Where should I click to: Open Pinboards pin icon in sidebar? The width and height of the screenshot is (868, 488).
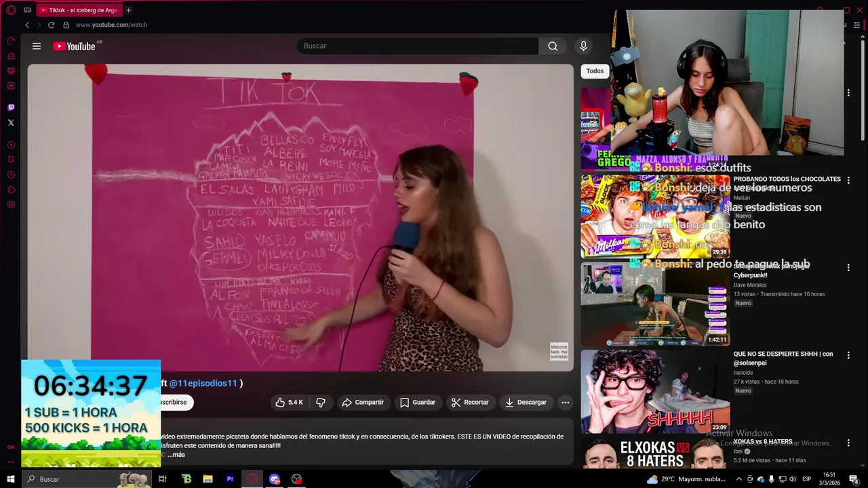point(11,160)
